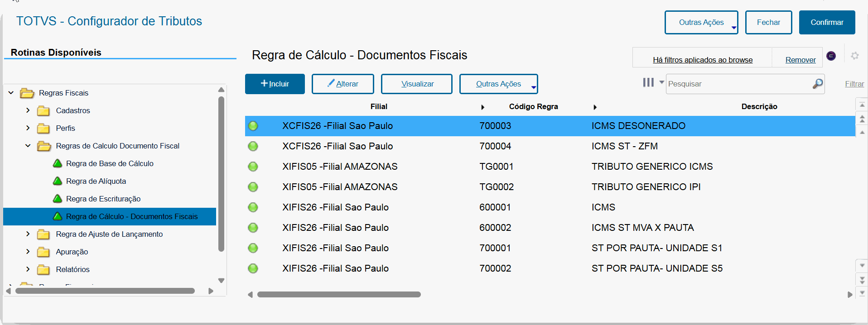Open the top-right Outras Ações dropdown

click(701, 23)
